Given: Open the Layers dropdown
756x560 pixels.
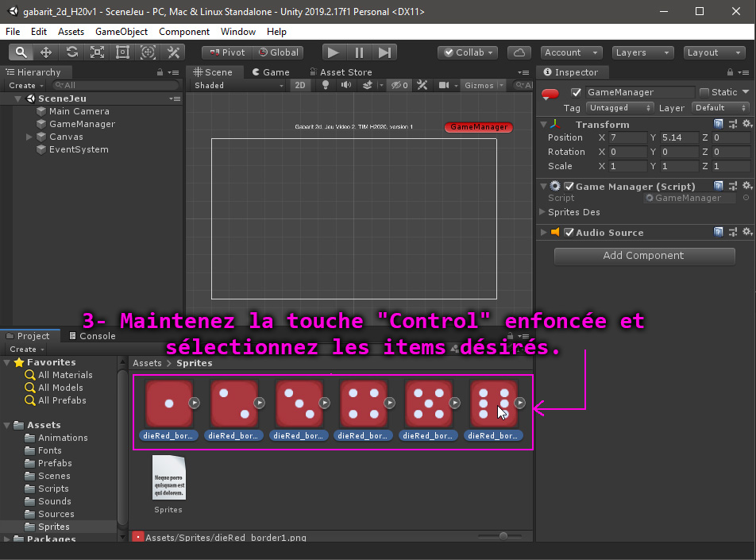Looking at the screenshot, I should (x=642, y=52).
